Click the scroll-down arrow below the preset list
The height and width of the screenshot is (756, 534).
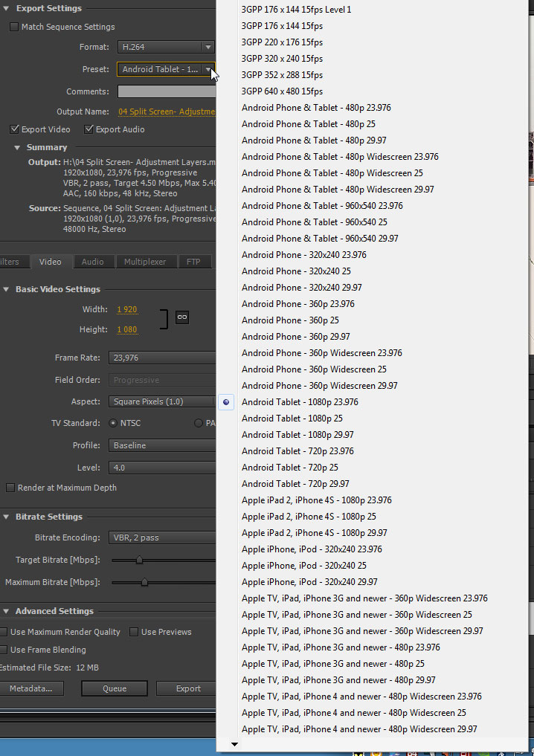[234, 744]
